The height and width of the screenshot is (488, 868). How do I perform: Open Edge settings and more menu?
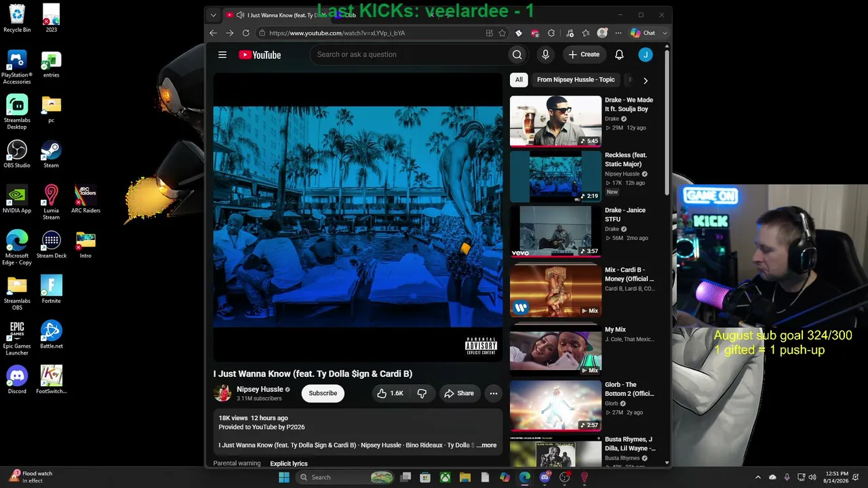click(618, 33)
